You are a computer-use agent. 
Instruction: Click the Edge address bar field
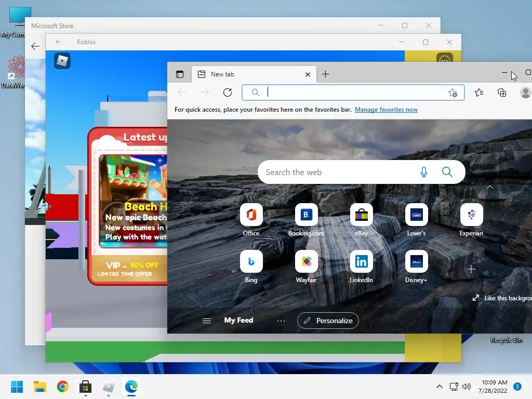(353, 92)
